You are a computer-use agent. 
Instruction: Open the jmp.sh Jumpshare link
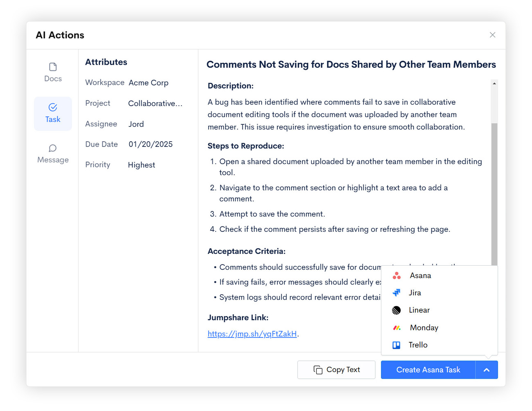[x=252, y=334]
